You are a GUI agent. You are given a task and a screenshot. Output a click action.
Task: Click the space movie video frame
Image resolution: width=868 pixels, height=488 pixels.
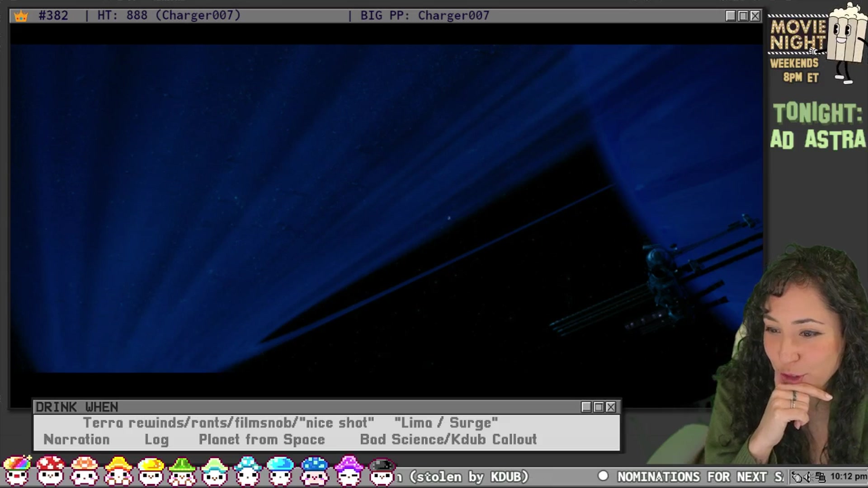coord(386,208)
